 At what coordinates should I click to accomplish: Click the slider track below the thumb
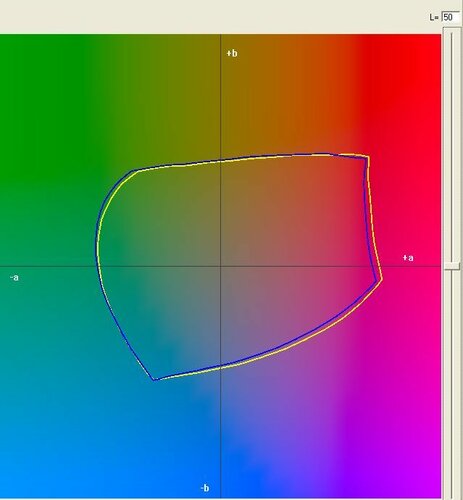click(452, 383)
